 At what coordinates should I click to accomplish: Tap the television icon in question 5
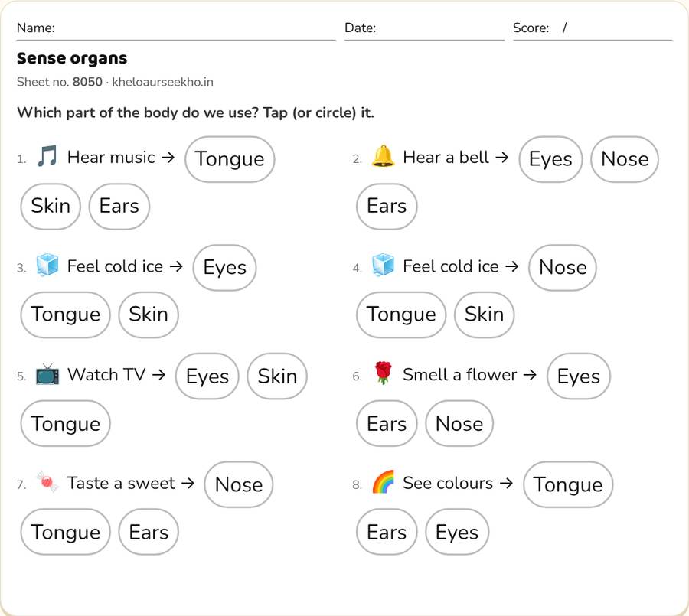(x=47, y=374)
